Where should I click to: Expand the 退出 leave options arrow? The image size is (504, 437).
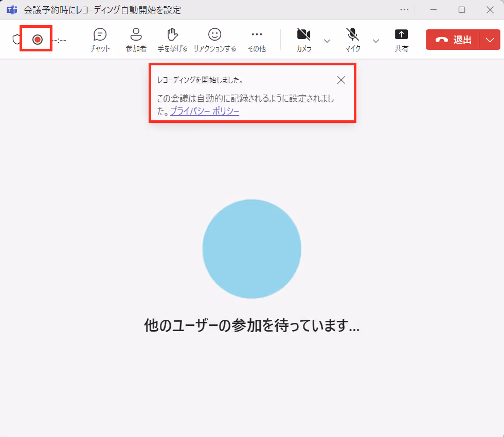point(490,40)
